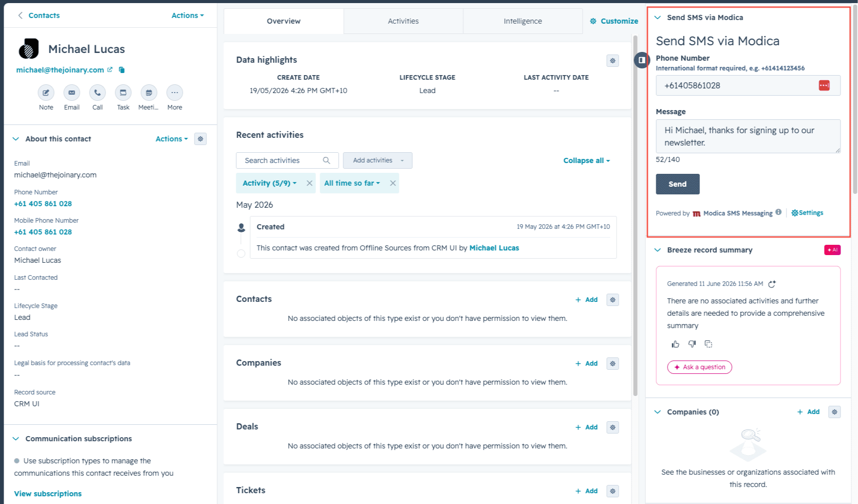This screenshot has height=504, width=858.
Task: Open the Collapse all dropdown
Action: pos(587,160)
